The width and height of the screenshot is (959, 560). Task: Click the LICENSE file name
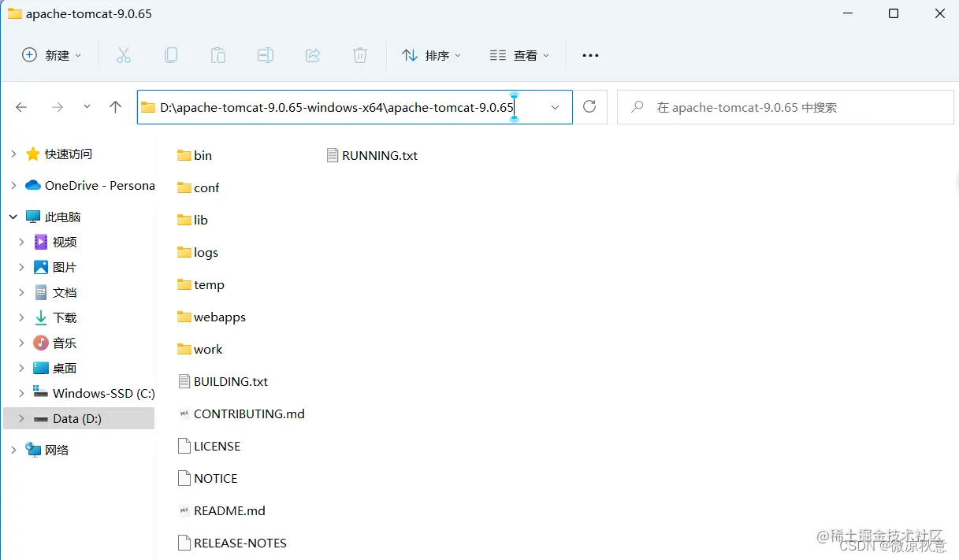[217, 446]
